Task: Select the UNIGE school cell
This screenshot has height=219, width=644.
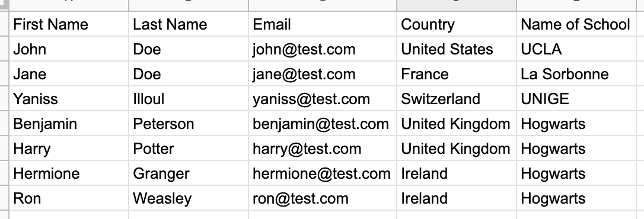Action: click(576, 99)
